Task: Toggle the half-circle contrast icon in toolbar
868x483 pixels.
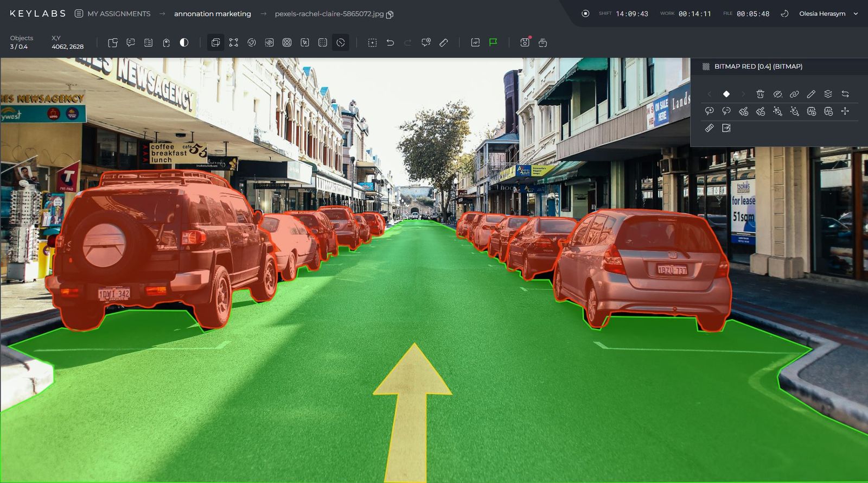Action: 184,42
